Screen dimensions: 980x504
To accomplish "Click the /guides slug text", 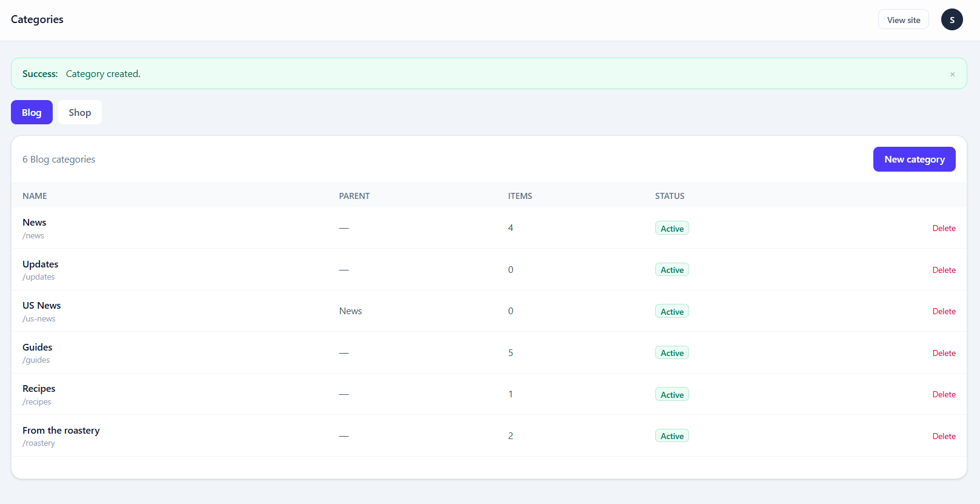I will [36, 360].
